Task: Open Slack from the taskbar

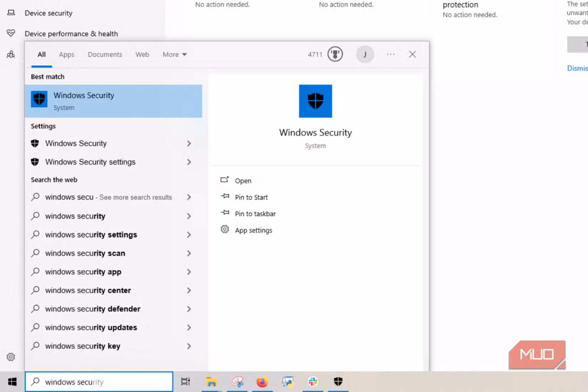Action: 313,382
